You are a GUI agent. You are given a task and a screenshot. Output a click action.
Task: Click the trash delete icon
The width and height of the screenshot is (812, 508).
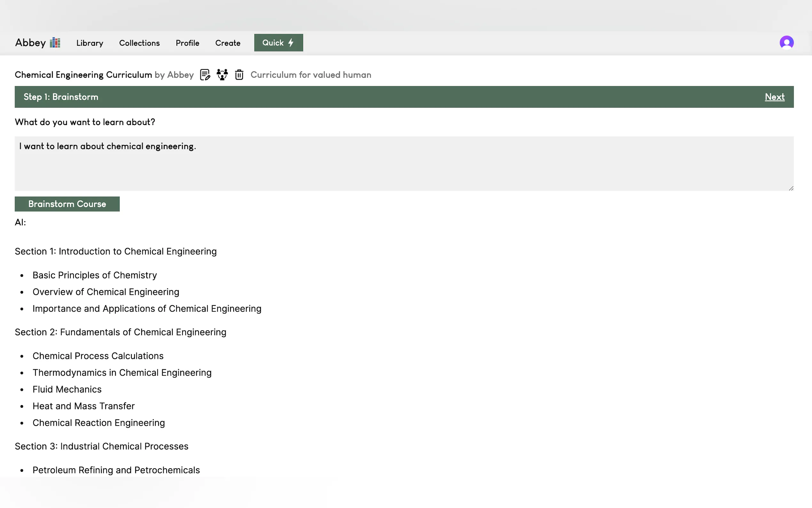pos(239,75)
